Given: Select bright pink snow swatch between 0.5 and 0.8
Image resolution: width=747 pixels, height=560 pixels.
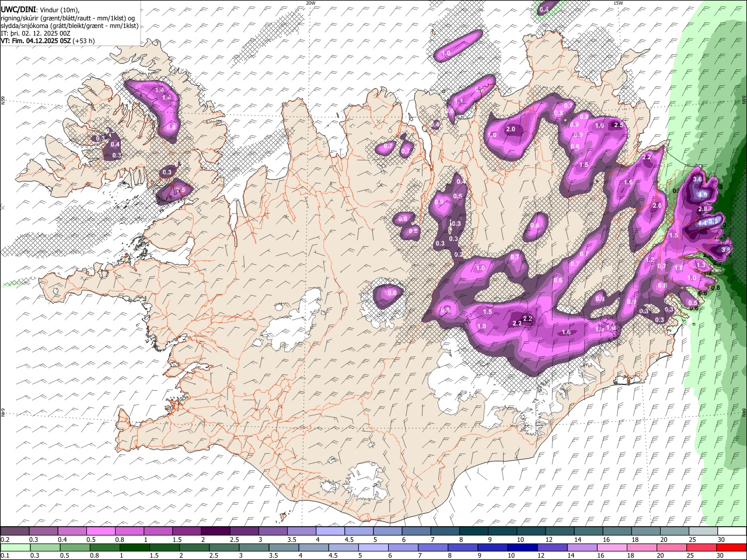Looking at the screenshot, I should click(100, 531).
